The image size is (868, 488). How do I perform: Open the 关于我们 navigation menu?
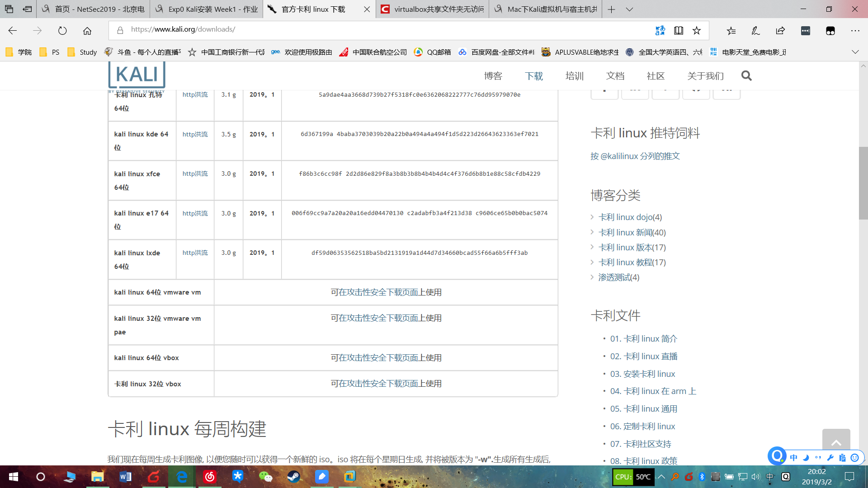tap(705, 76)
